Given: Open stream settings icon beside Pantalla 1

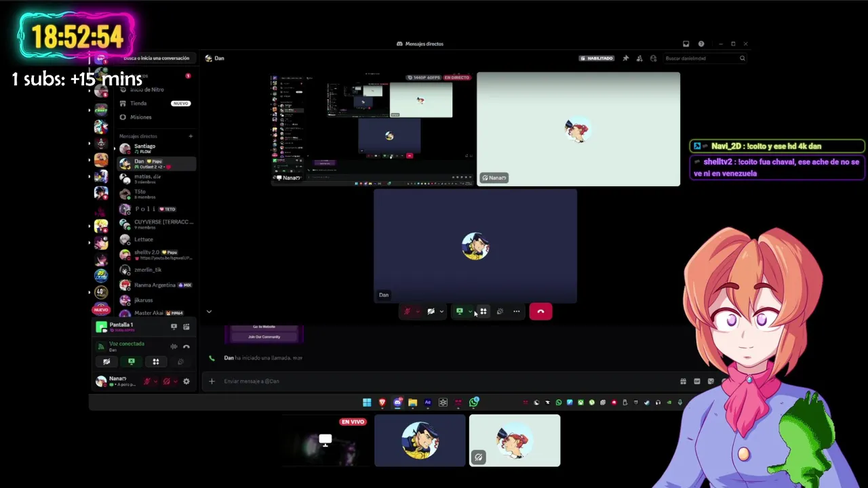Looking at the screenshot, I should [x=186, y=327].
